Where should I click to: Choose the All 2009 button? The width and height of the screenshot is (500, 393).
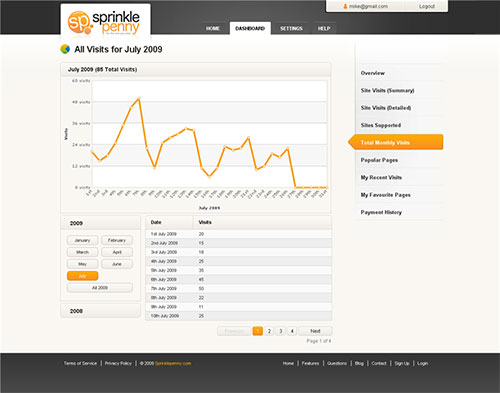coord(100,288)
